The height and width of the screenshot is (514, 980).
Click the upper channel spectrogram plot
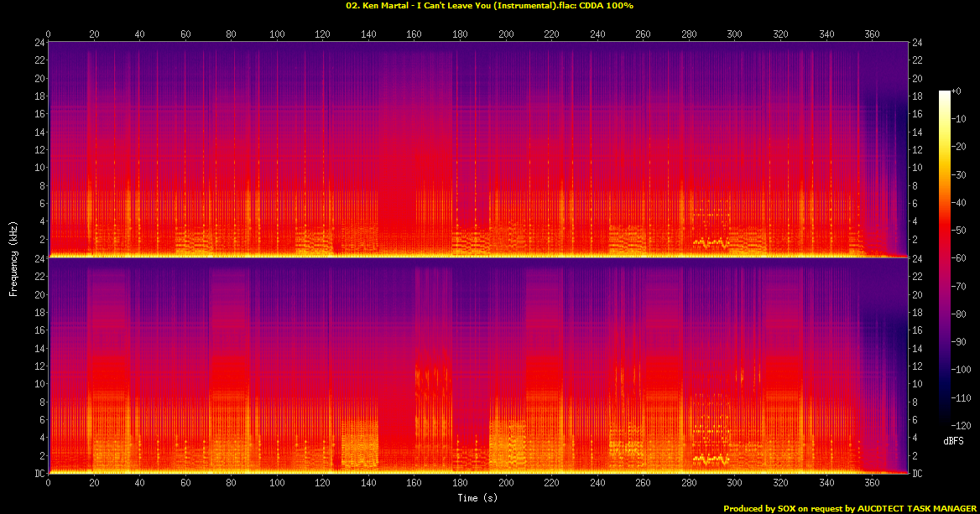[477, 149]
